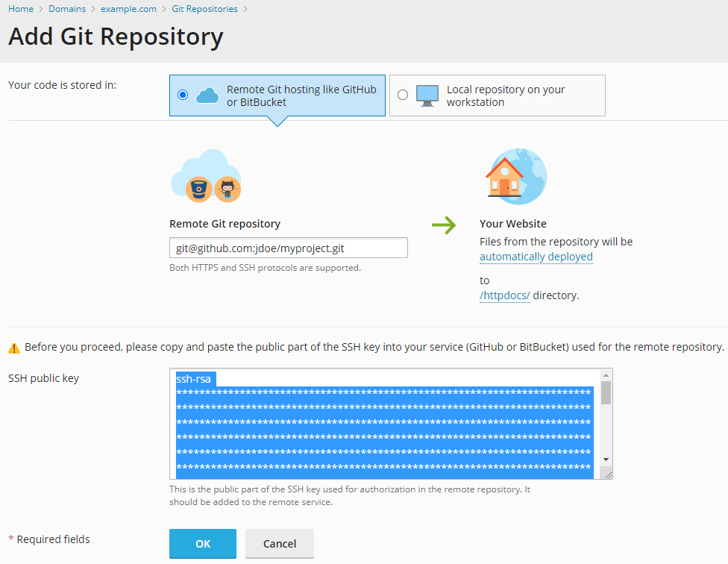The height and width of the screenshot is (564, 728).
Task: Open the automatically deployed link
Action: pyautogui.click(x=536, y=257)
